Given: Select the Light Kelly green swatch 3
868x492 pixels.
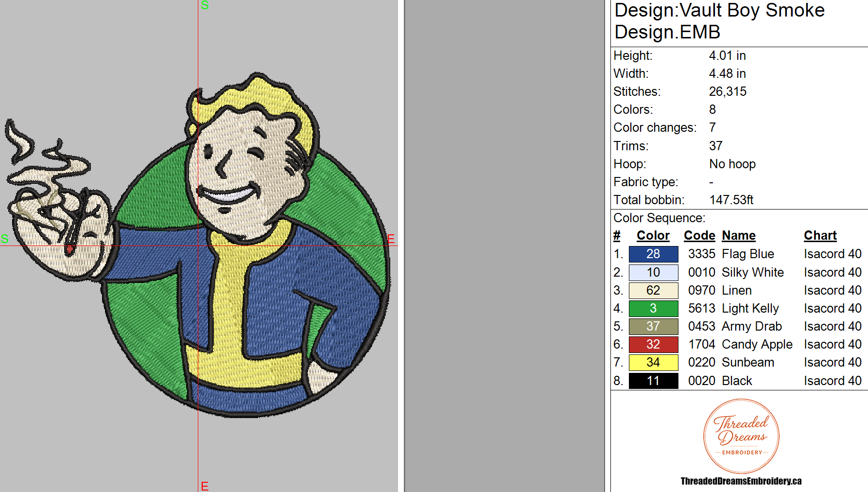Looking at the screenshot, I should [653, 308].
